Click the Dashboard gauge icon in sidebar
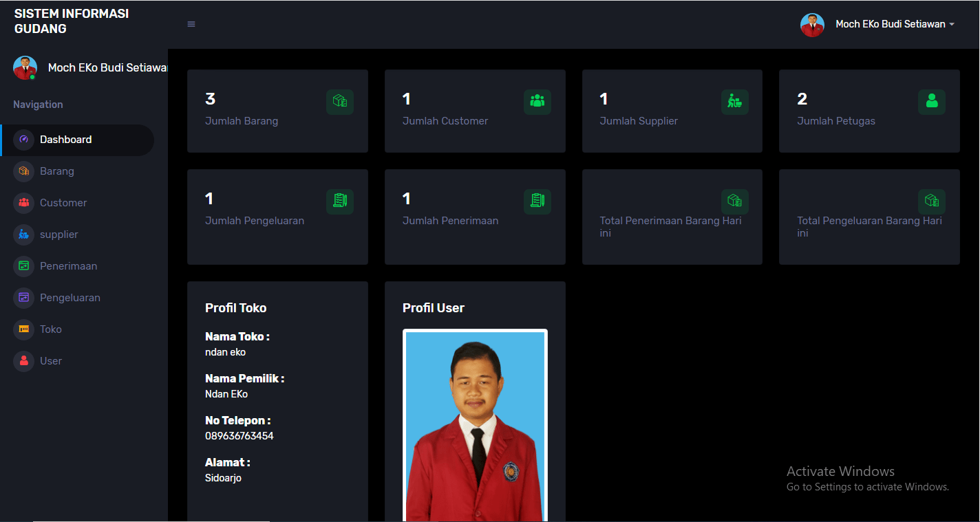The width and height of the screenshot is (980, 522). coord(24,140)
